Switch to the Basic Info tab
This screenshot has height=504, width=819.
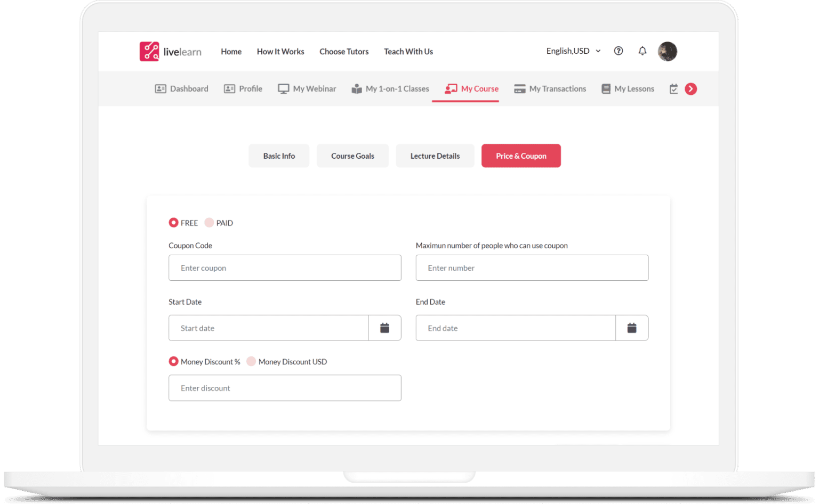coord(278,156)
